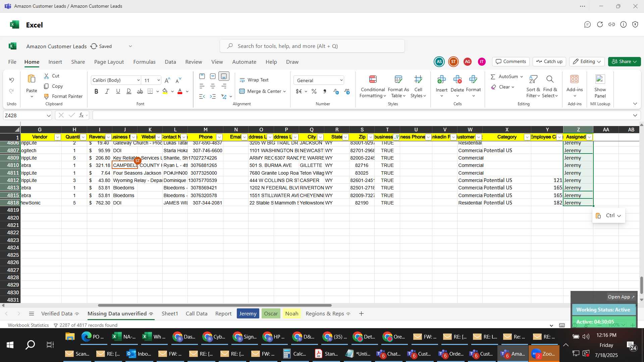644x362 pixels.
Task: Center text horizontally
Action: click(213, 86)
